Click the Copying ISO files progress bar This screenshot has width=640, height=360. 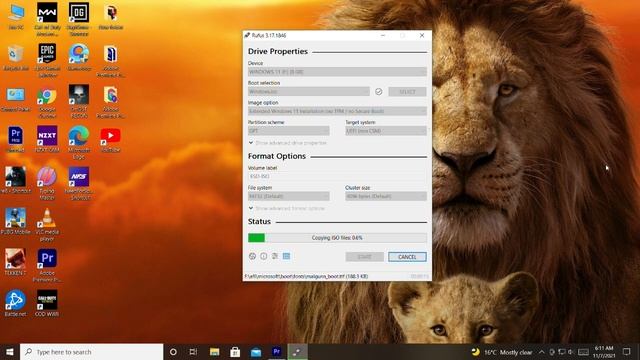coord(337,238)
